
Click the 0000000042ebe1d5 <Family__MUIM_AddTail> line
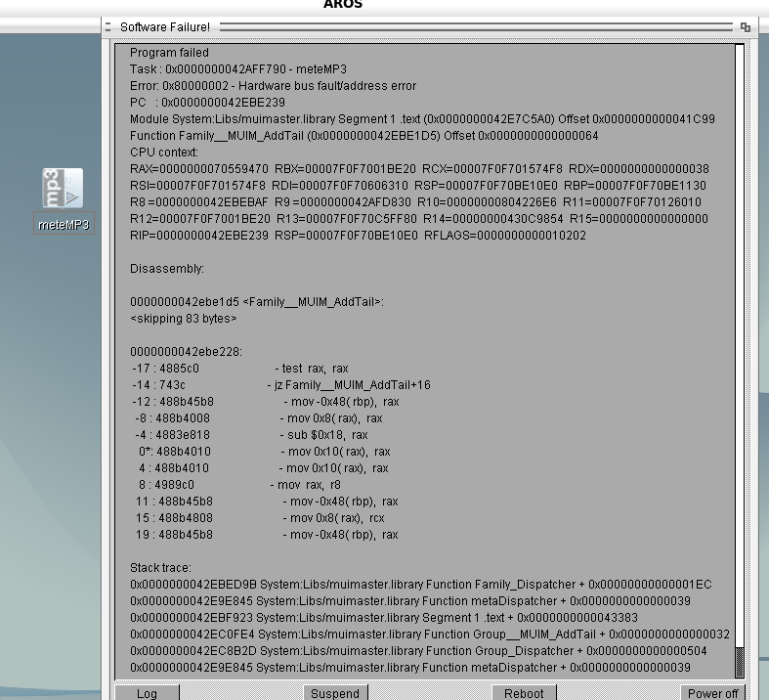tap(257, 302)
